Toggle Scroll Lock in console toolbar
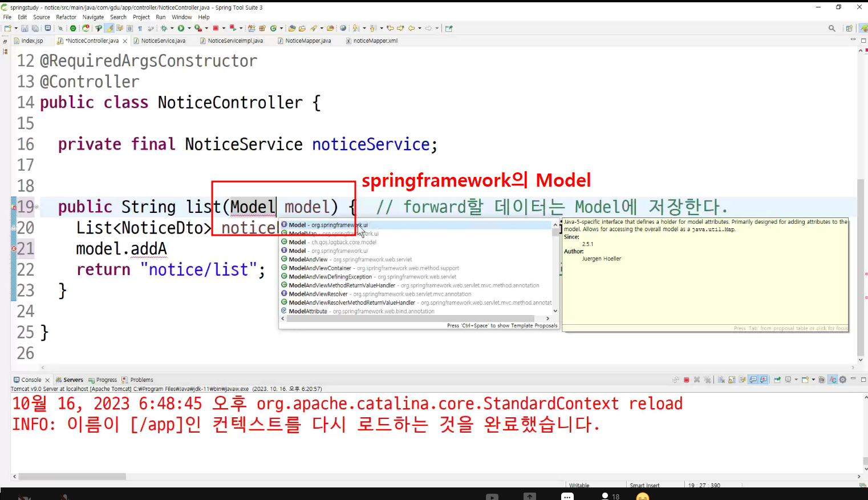The image size is (868, 500). [x=732, y=380]
